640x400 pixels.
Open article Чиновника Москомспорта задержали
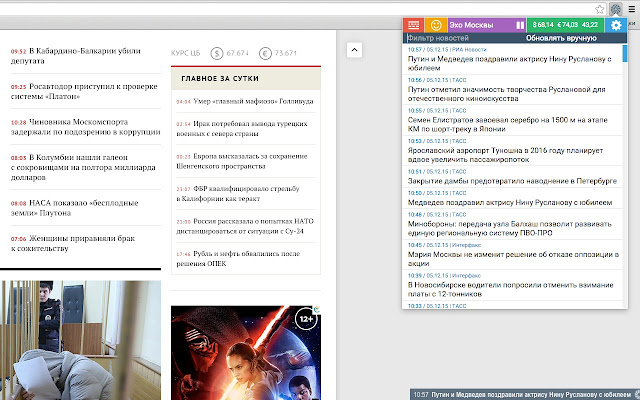85,127
